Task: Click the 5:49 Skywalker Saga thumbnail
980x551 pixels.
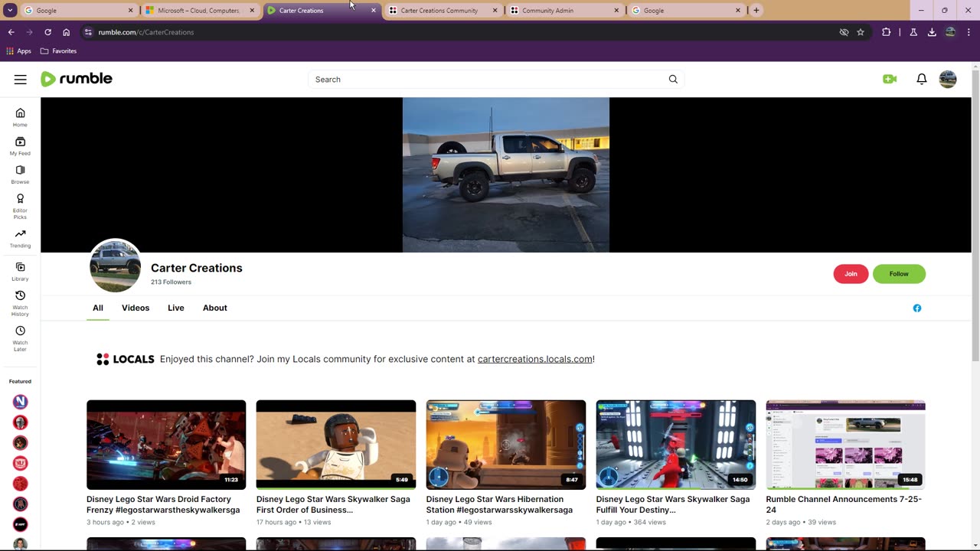Action: coord(336,445)
